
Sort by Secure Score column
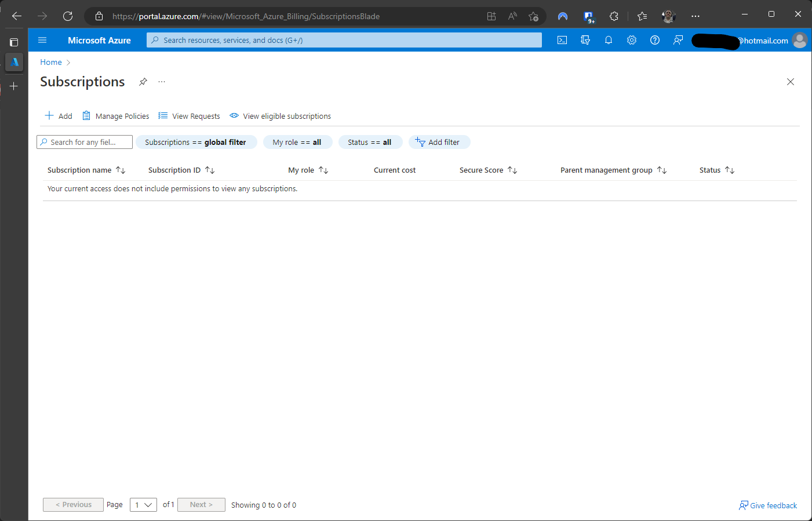(488, 170)
